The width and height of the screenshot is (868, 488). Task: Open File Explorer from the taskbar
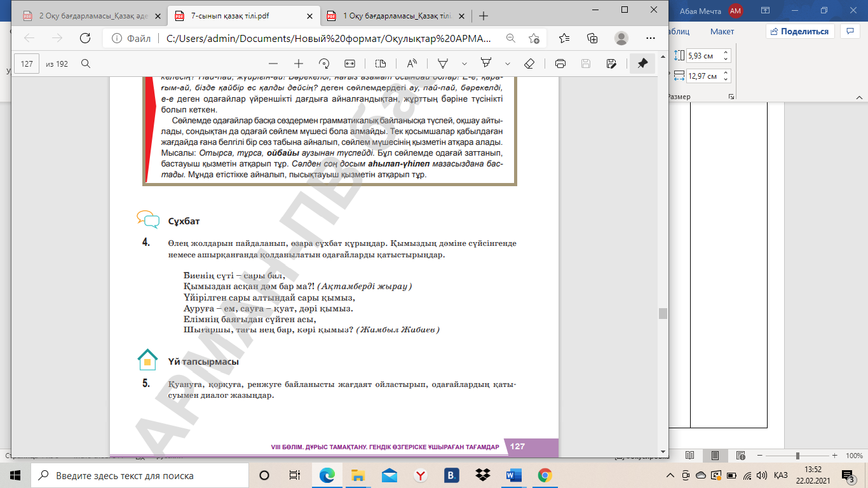coord(358,475)
